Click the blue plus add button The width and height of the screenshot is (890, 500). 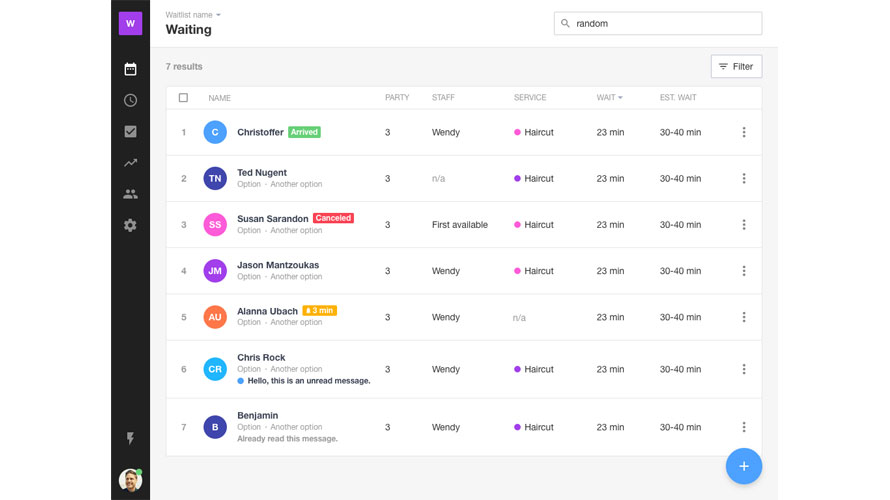point(743,466)
